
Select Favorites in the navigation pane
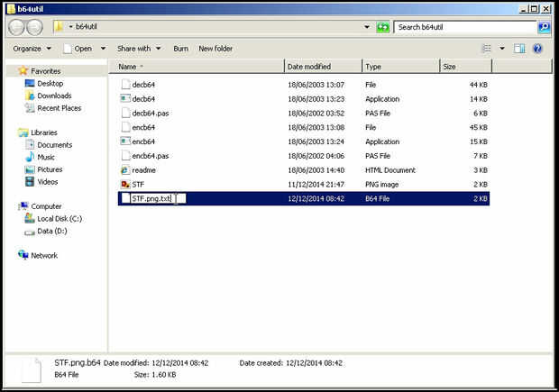point(46,71)
